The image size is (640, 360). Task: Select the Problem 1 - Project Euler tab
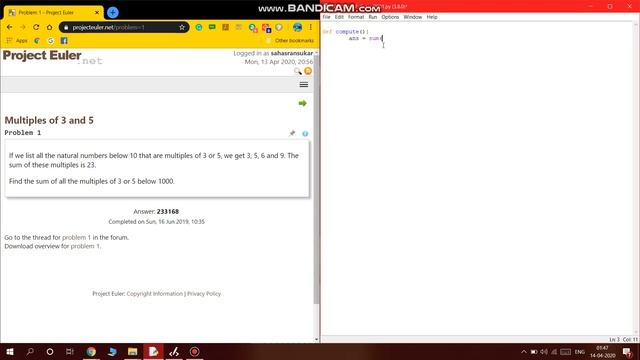point(53,13)
